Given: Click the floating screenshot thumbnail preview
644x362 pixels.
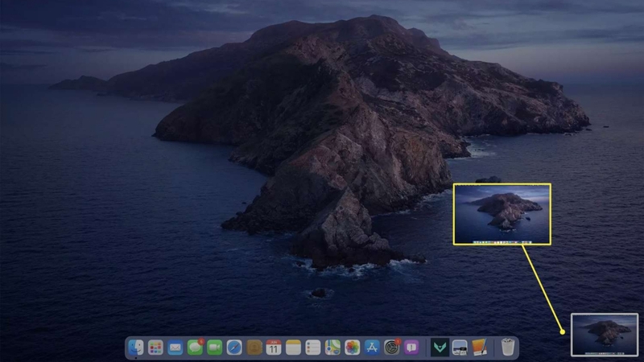Looking at the screenshot, I should 605,335.
